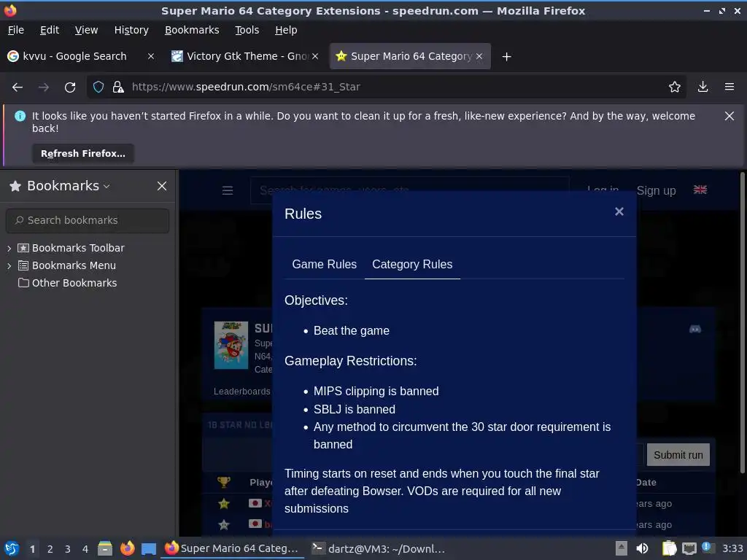Close the Rules dialog
The height and width of the screenshot is (560, 747).
tap(619, 211)
